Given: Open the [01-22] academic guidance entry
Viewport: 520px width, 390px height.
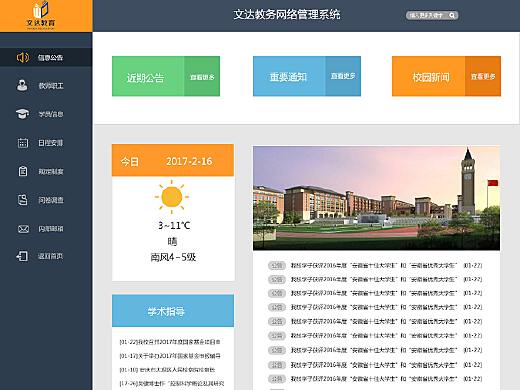Looking at the screenshot, I should (x=170, y=342).
